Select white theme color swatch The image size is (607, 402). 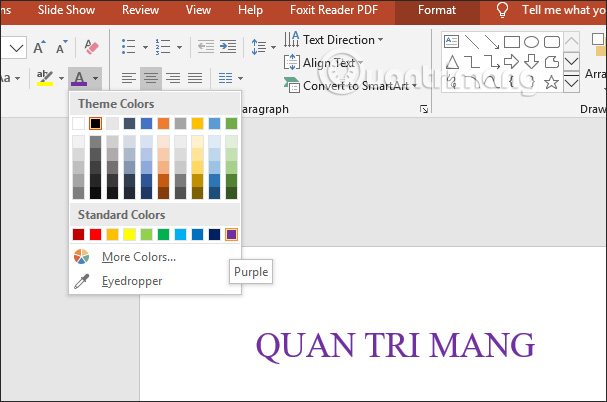79,124
